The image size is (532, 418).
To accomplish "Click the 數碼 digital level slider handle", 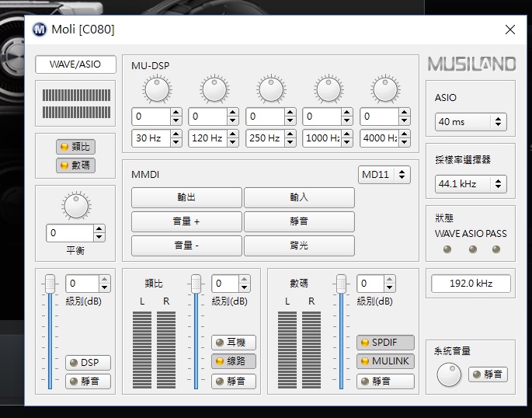I will point(341,284).
